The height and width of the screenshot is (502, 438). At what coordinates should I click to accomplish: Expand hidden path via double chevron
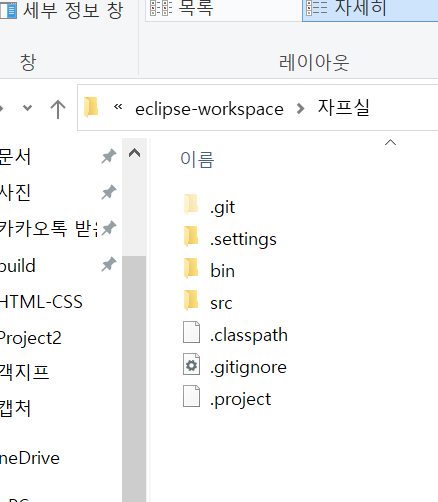118,107
